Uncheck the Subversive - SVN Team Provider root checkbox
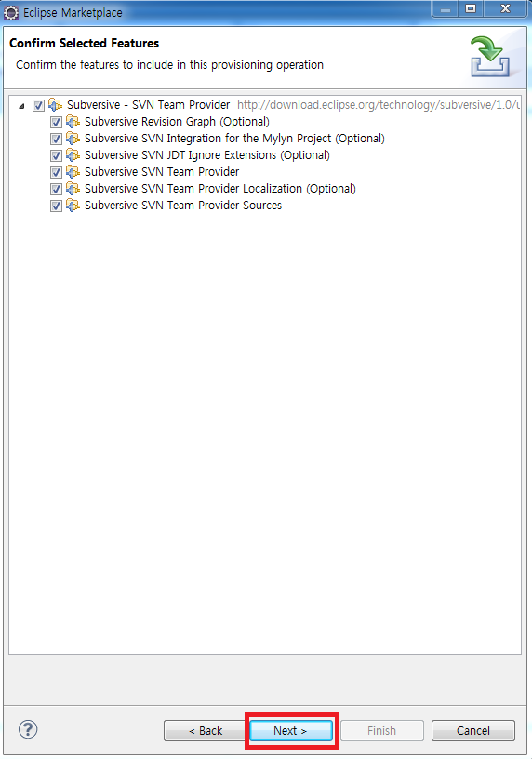The image size is (532, 759). point(38,105)
